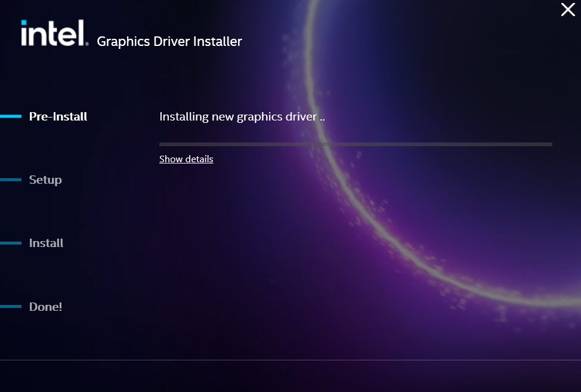Click the Intel logo
581x392 pixels.
[55, 33]
